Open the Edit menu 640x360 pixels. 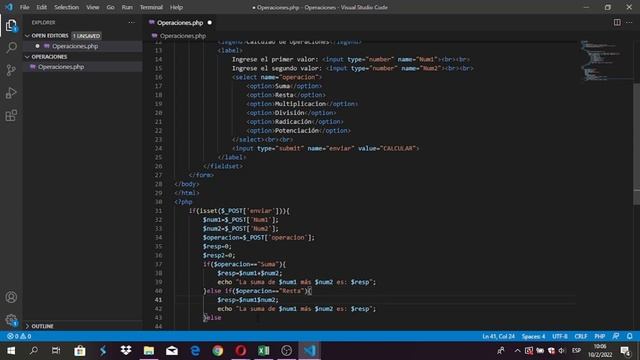point(42,7)
